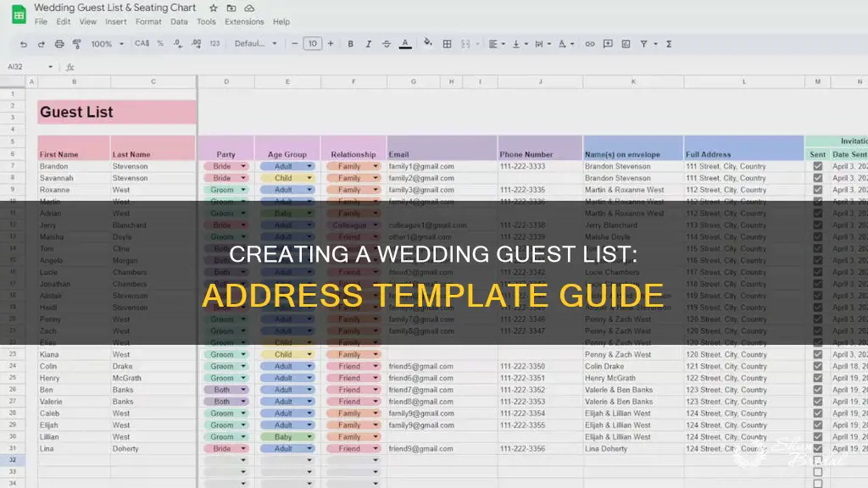Image resolution: width=868 pixels, height=488 pixels.
Task: Open text wrapping options
Action: [542, 44]
